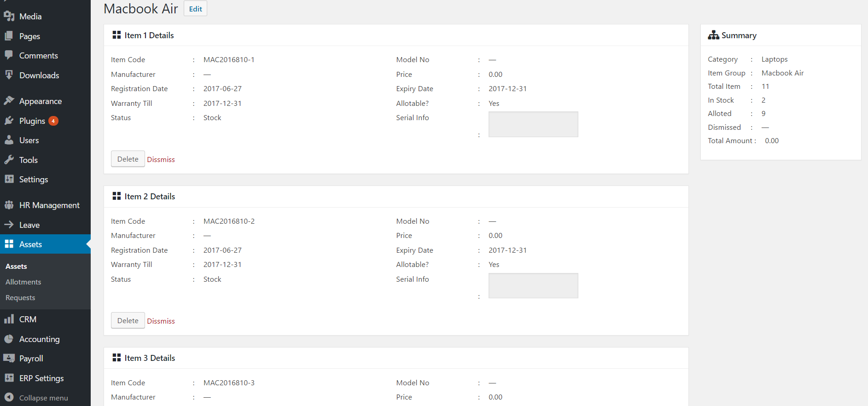This screenshot has width=868, height=406.
Task: Dismiss item MAC2016810-2
Action: (161, 321)
